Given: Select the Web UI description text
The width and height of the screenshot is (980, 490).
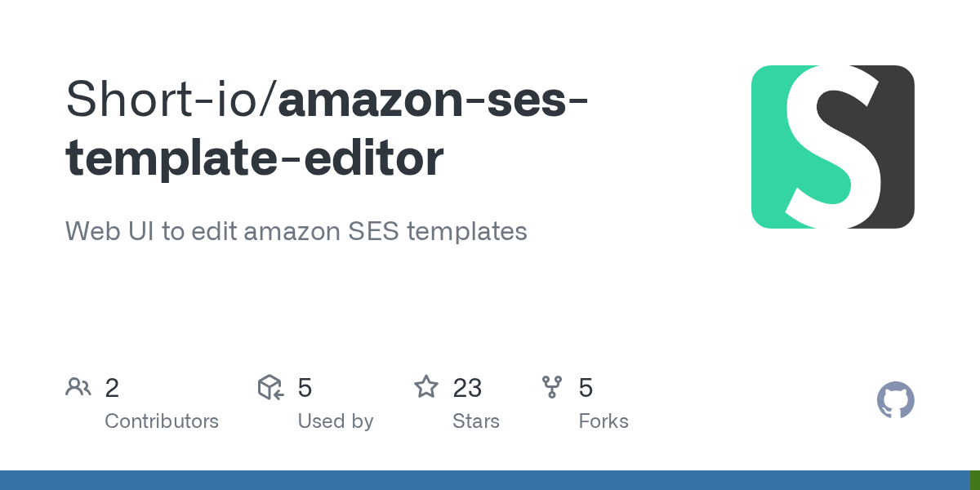Looking at the screenshot, I should pyautogui.click(x=296, y=231).
